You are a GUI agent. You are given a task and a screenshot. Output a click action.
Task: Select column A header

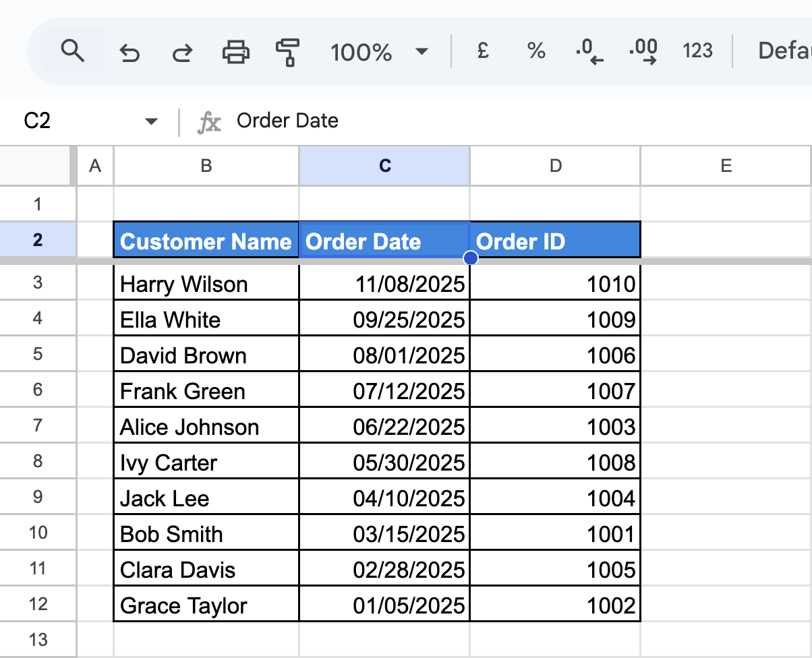pos(95,166)
